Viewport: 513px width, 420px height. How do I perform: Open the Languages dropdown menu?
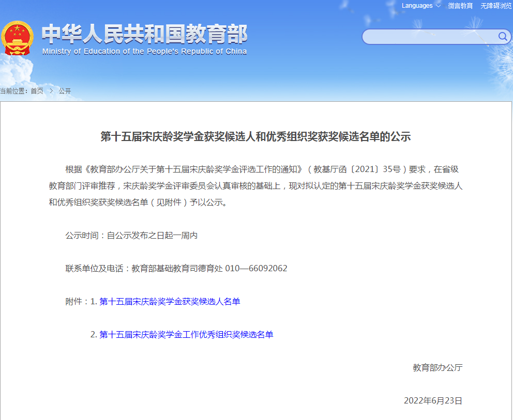pyautogui.click(x=421, y=6)
